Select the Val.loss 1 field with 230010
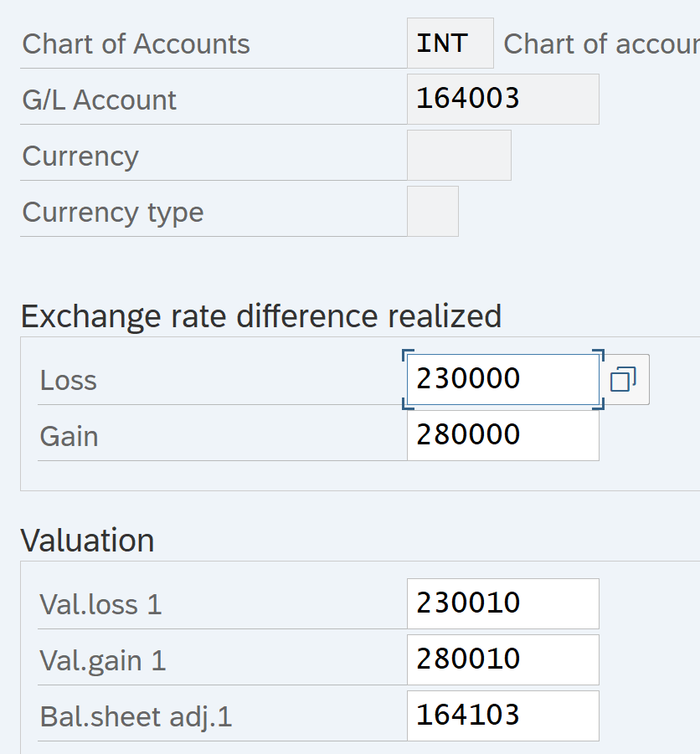 click(x=502, y=603)
